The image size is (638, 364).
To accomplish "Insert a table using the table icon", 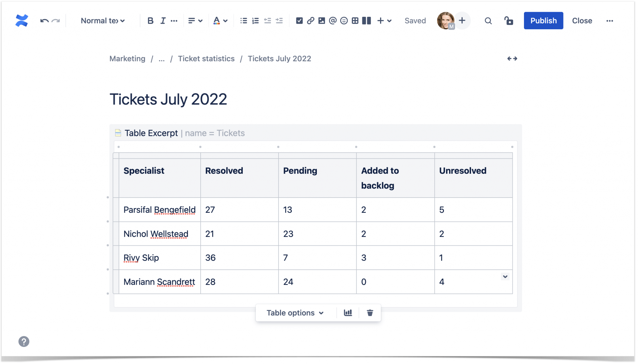I will [x=355, y=21].
